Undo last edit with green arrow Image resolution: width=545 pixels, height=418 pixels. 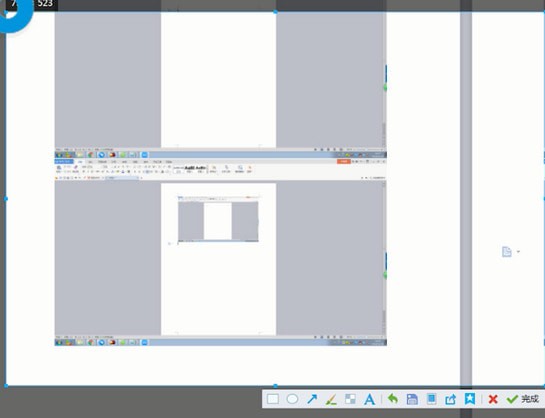(x=392, y=399)
